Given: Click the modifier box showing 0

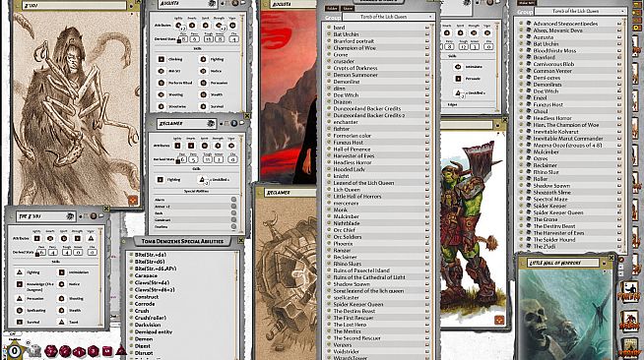Looking at the screenshot, I should pos(14,351).
